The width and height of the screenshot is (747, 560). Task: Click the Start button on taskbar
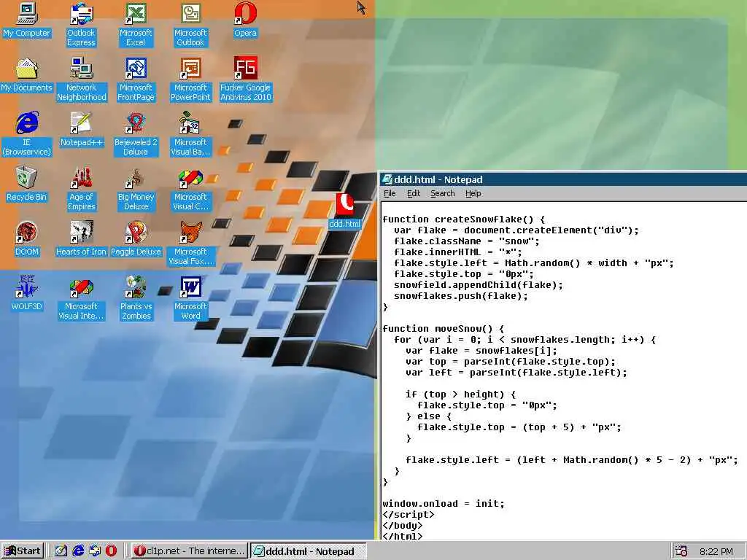tap(23, 551)
